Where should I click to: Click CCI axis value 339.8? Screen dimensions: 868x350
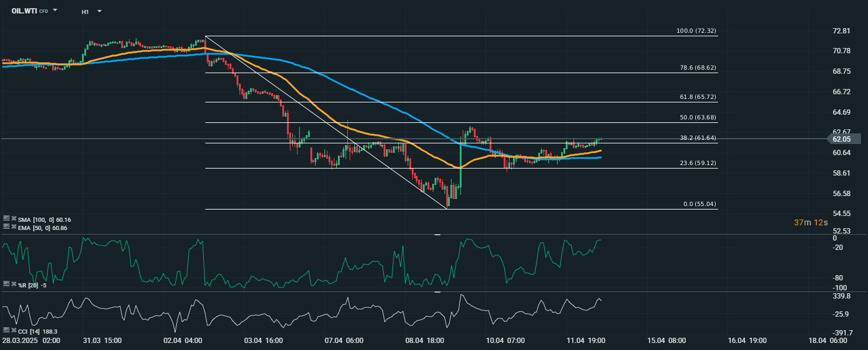pos(840,297)
